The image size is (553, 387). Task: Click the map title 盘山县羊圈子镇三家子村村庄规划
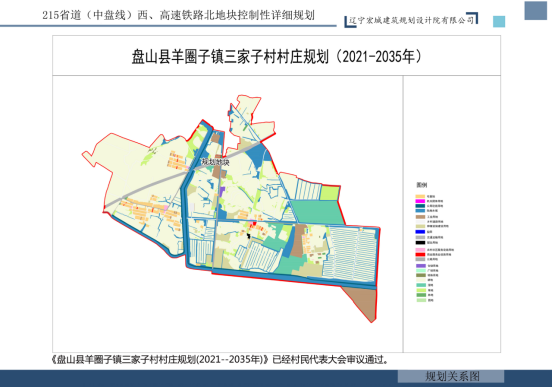[231, 56]
